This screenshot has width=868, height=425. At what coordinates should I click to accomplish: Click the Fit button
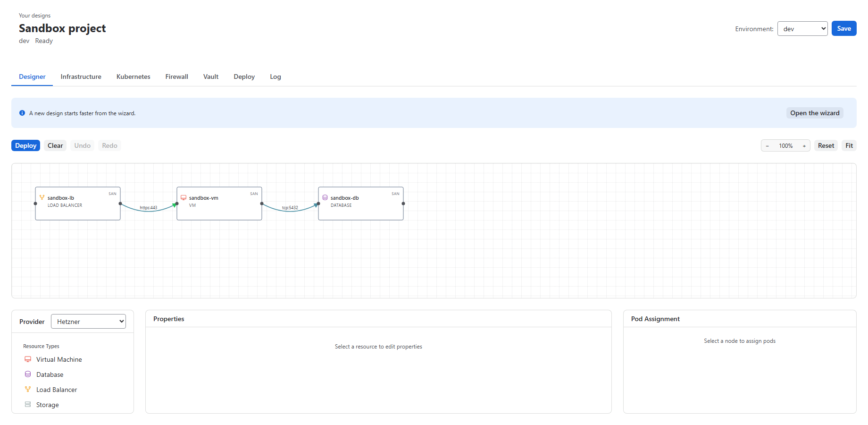pos(849,145)
